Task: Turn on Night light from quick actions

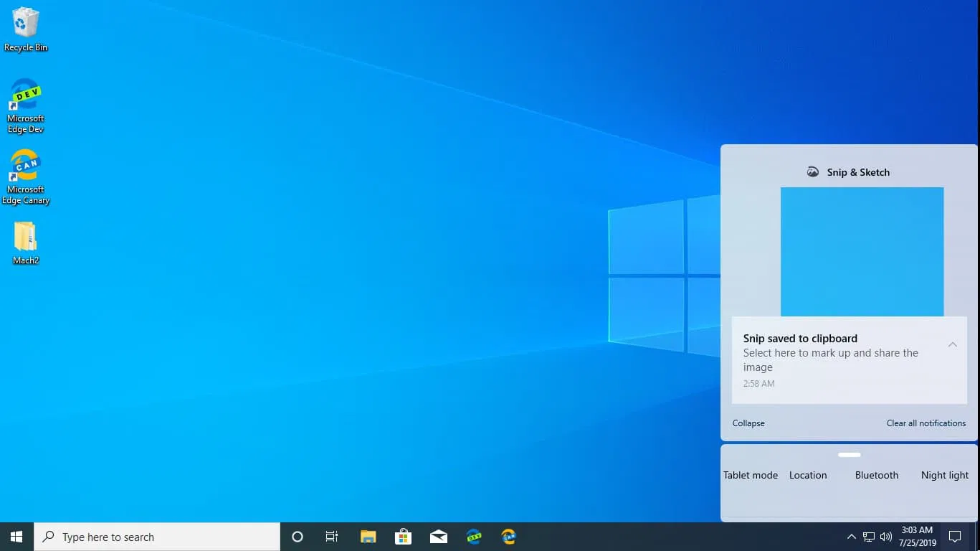Action: [x=944, y=475]
